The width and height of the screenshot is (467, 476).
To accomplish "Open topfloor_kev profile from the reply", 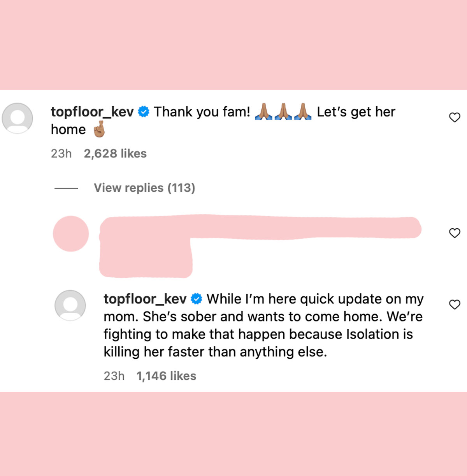I will (145, 299).
